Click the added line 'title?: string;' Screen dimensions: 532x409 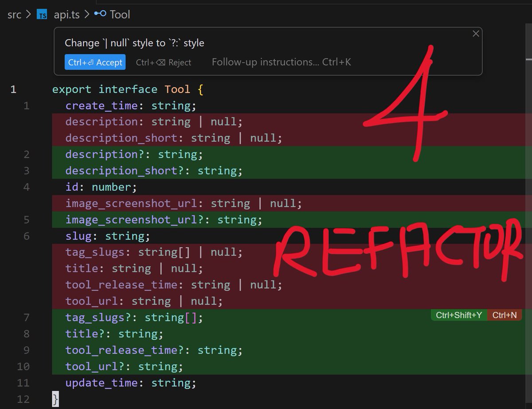click(114, 334)
